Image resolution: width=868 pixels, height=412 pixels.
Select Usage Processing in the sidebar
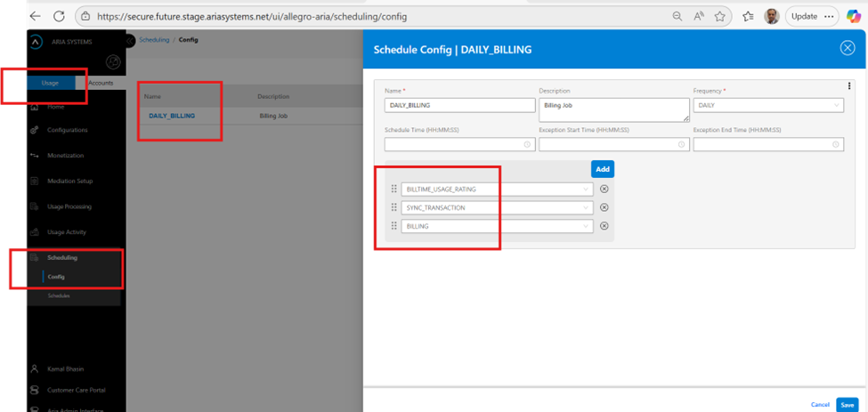pyautogui.click(x=69, y=206)
